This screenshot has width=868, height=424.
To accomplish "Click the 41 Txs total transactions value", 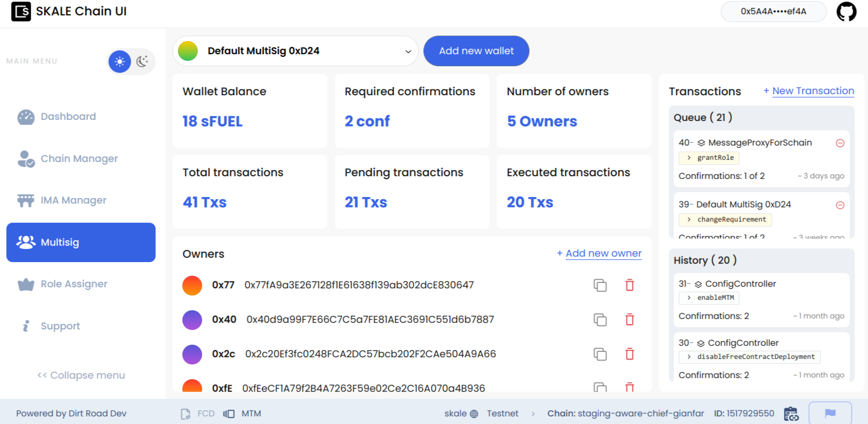I will point(204,202).
